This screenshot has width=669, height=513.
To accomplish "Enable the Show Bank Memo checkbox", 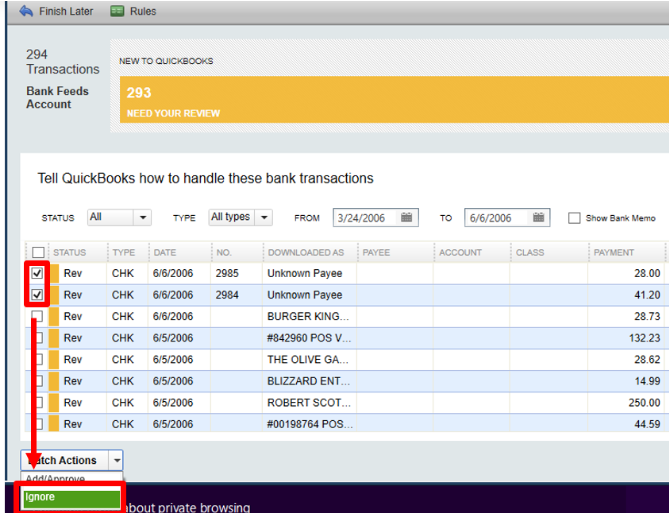I will 574,218.
